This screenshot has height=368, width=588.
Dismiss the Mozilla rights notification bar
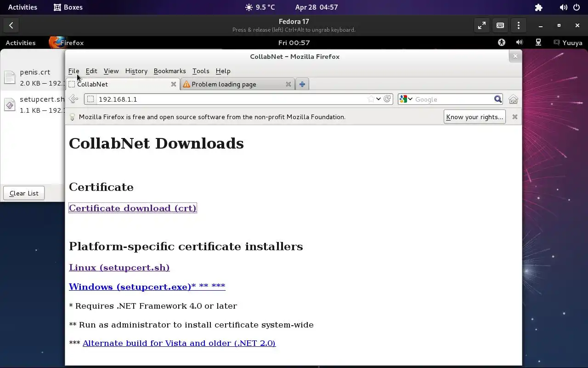515,117
